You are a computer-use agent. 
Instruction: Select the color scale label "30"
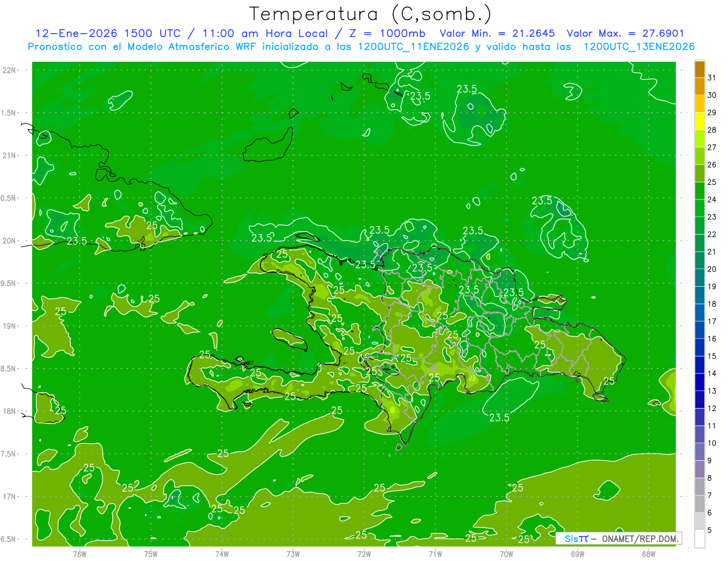[x=712, y=95]
